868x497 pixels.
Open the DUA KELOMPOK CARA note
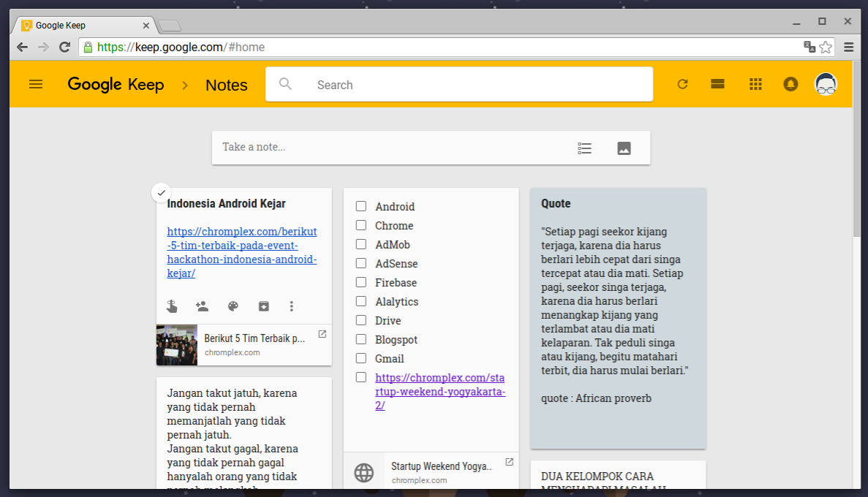(x=618, y=475)
